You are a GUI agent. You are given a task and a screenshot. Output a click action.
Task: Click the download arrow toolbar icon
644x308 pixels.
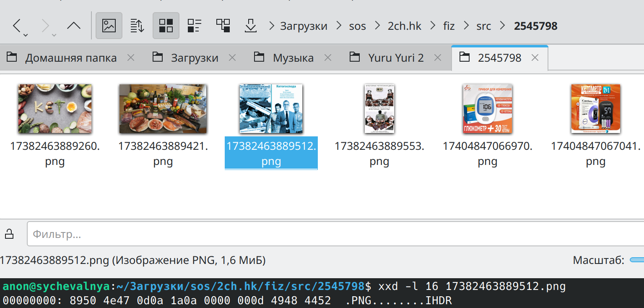(251, 26)
